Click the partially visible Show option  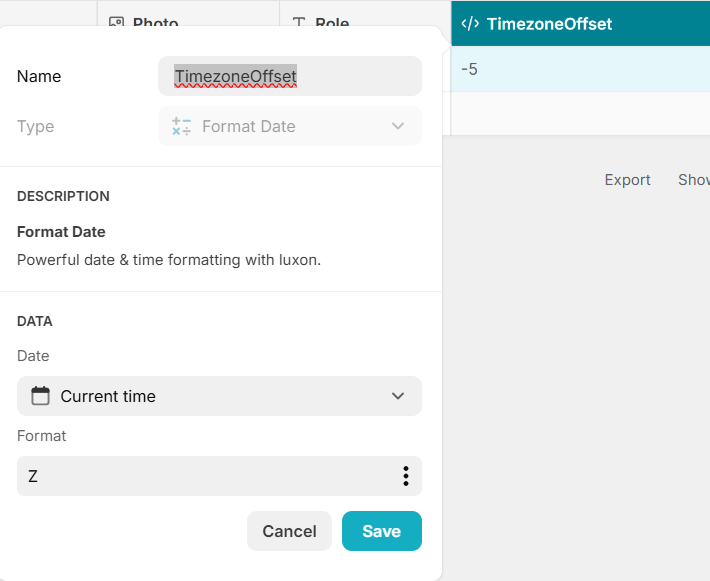(x=694, y=180)
